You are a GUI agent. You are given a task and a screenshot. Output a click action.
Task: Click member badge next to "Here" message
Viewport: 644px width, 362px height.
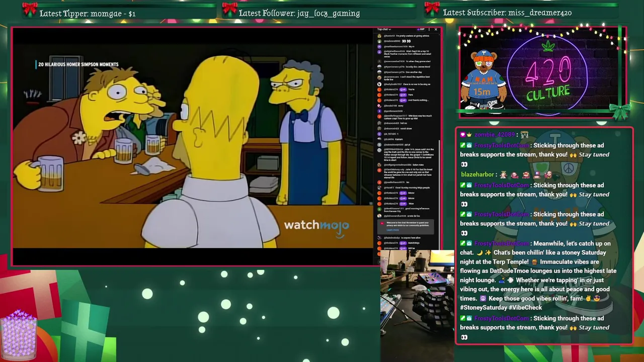[403, 95]
